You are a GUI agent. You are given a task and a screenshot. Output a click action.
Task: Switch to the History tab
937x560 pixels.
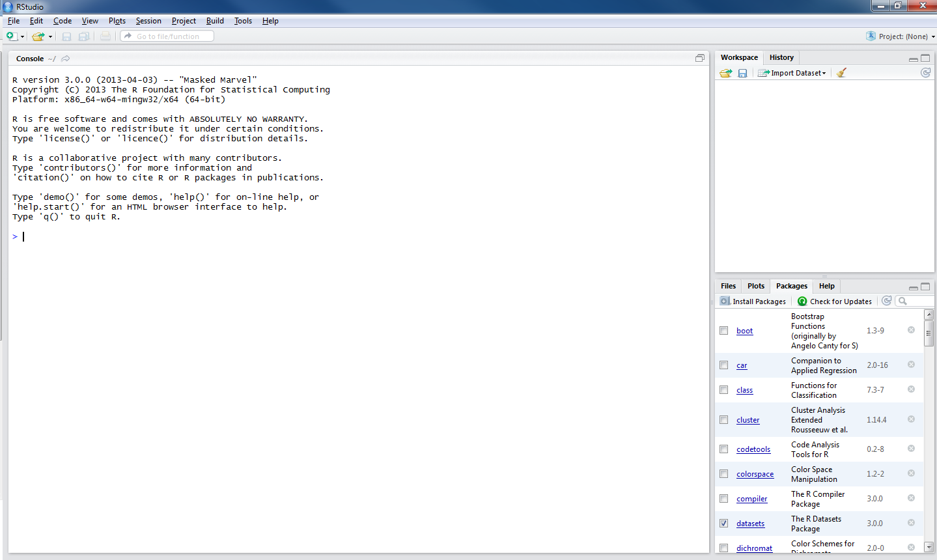pyautogui.click(x=781, y=57)
